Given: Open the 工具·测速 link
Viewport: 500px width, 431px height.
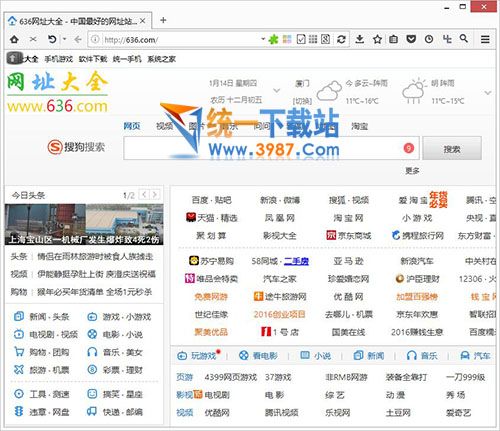Looking at the screenshot, I should click(49, 394).
